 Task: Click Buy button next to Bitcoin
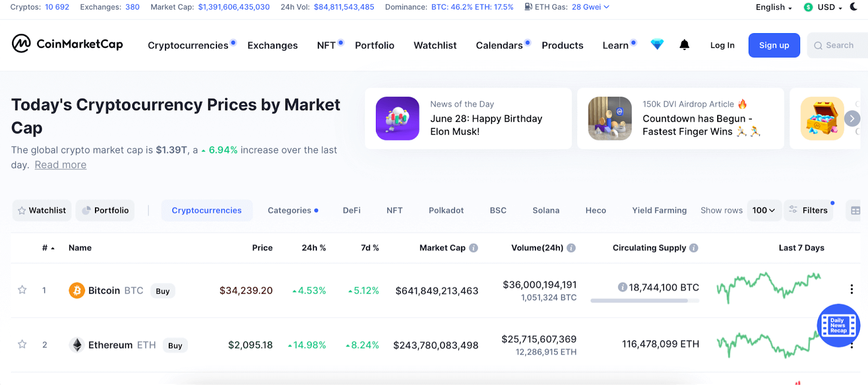pos(163,291)
